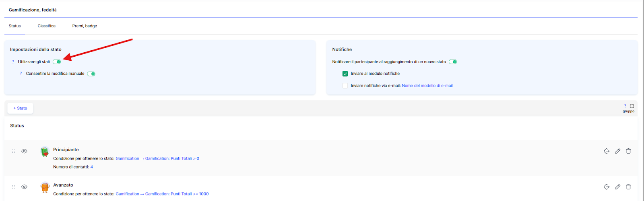This screenshot has height=201, width=644.
Task: Disable Consentire la modifica manuale switch
Action: 91,74
